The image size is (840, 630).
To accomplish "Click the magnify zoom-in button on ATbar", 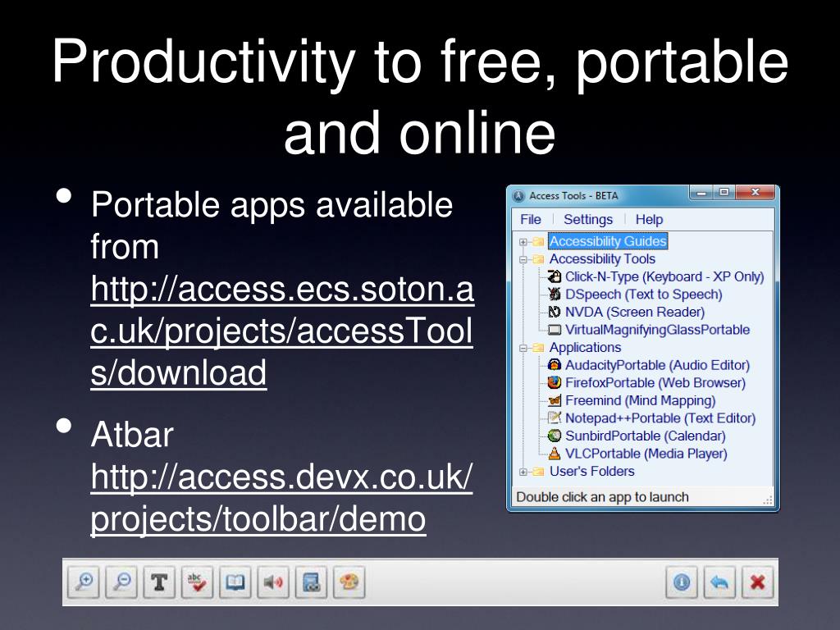I will click(x=84, y=582).
